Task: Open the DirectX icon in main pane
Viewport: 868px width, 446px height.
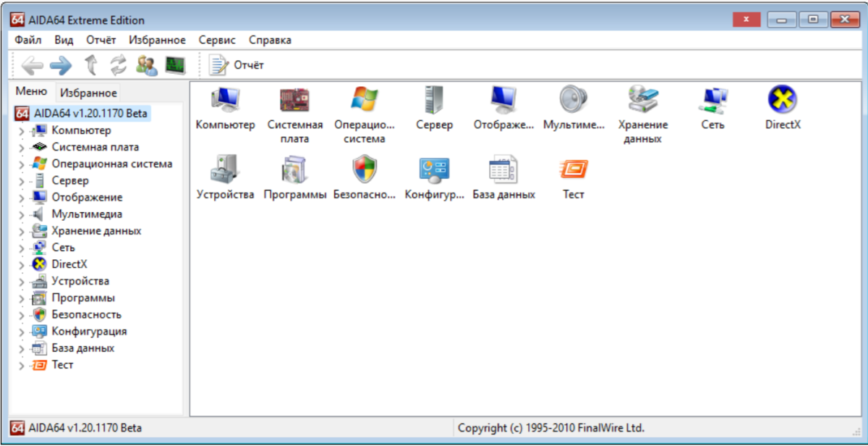Action: pyautogui.click(x=783, y=99)
